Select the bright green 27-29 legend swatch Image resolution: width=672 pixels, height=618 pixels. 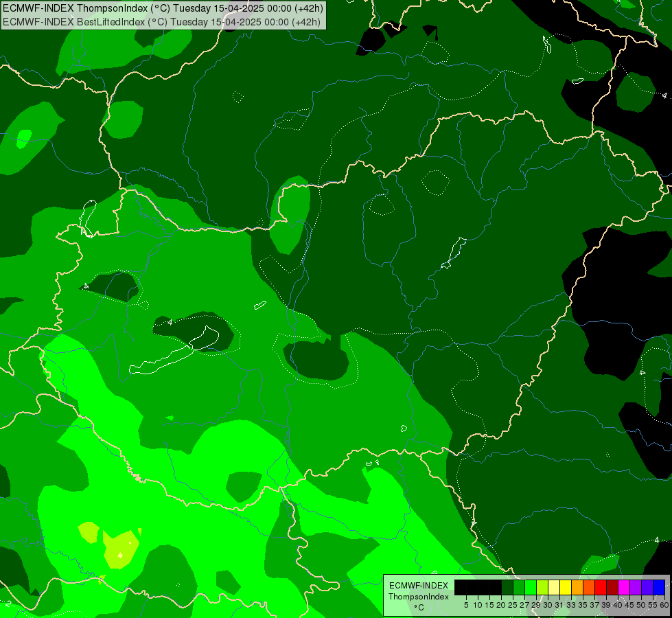coord(531,587)
